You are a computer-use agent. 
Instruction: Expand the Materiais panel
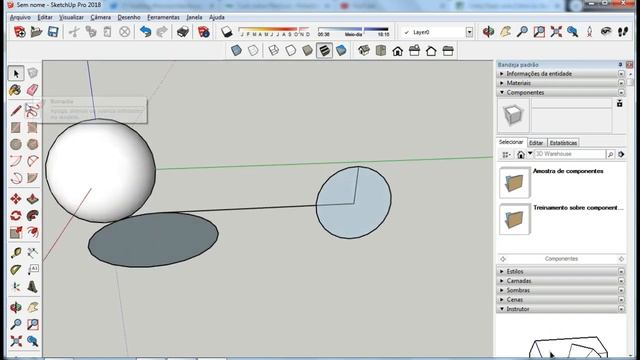click(561, 83)
